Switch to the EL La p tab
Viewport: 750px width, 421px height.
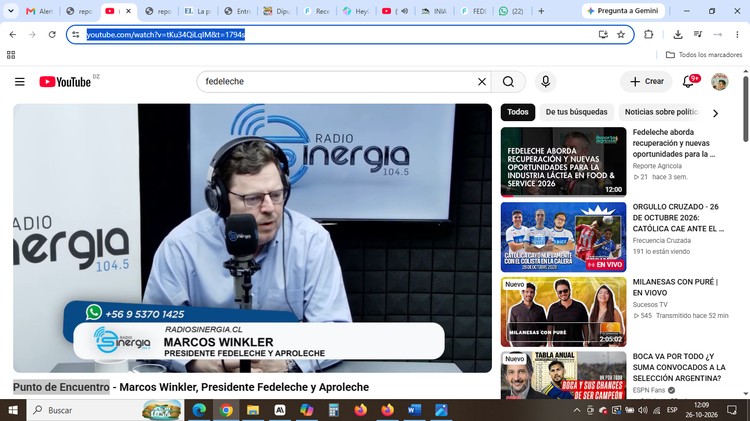click(198, 11)
